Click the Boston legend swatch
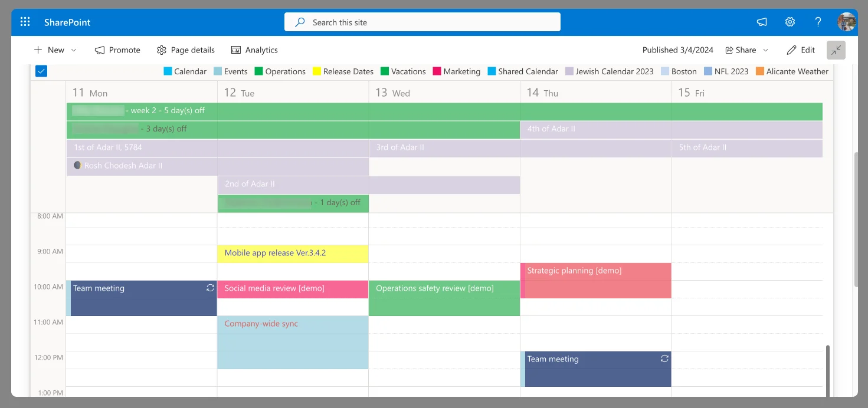The height and width of the screenshot is (408, 868). click(x=665, y=71)
